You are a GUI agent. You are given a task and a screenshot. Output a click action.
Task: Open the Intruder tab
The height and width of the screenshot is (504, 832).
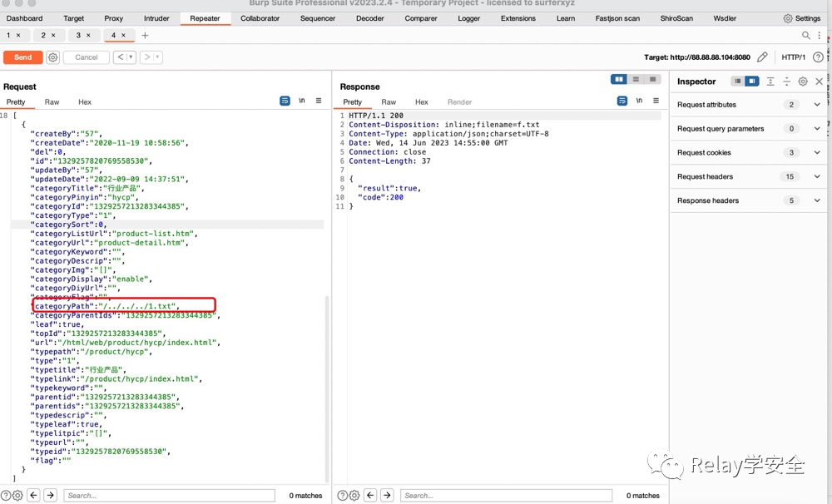tap(156, 18)
